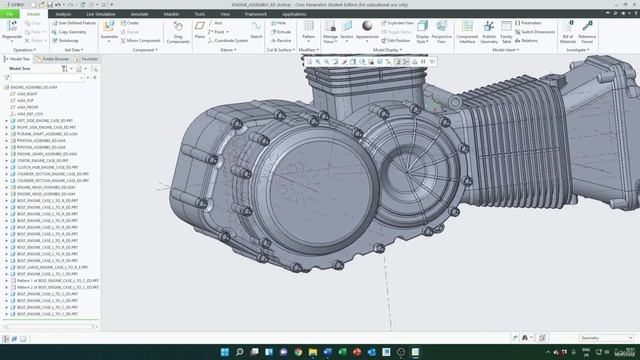This screenshot has height=360, width=640.
Task: Open the Section dropdown
Action: pyautogui.click(x=347, y=39)
